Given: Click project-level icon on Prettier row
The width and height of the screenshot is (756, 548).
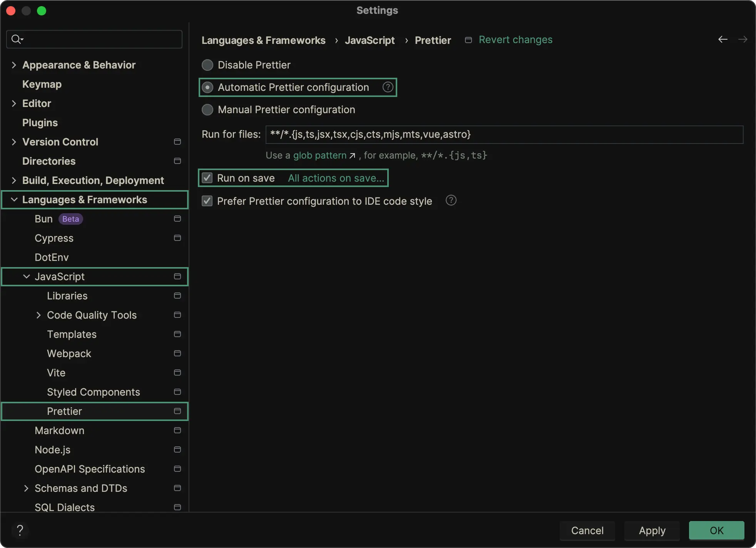Looking at the screenshot, I should point(177,411).
